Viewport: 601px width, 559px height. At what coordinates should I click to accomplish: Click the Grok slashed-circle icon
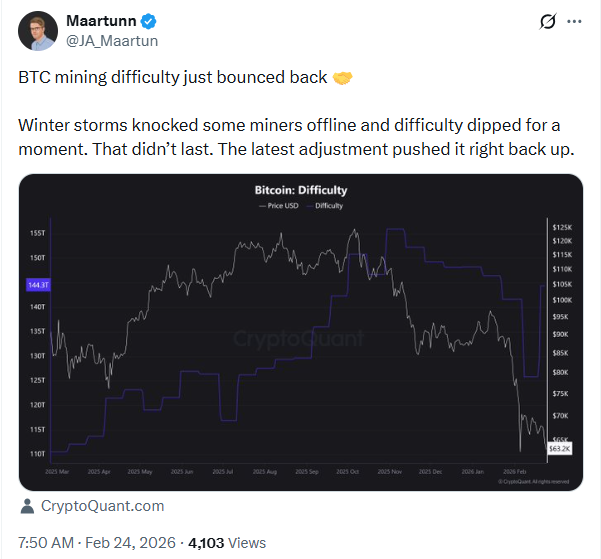coord(547,21)
